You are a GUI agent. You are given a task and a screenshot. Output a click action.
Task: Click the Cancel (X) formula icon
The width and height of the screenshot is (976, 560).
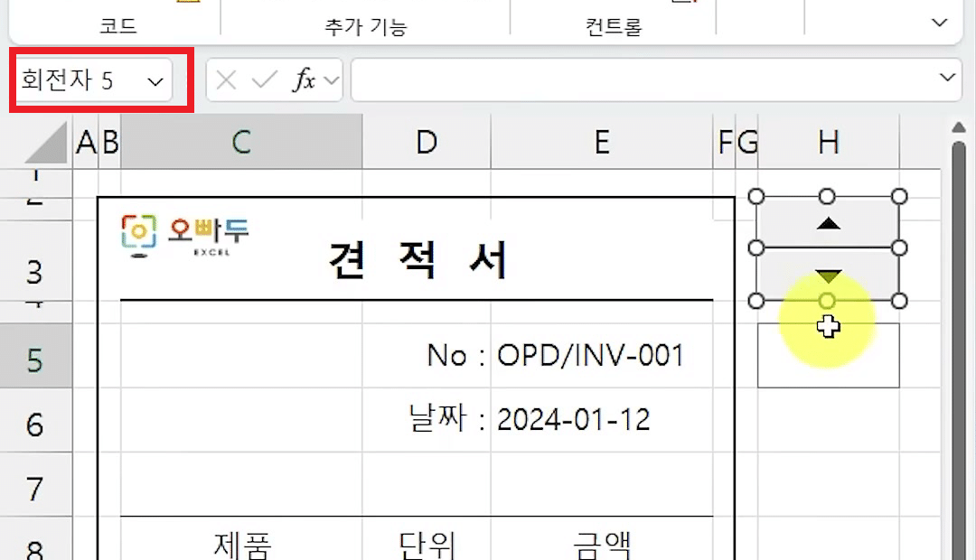(x=226, y=80)
